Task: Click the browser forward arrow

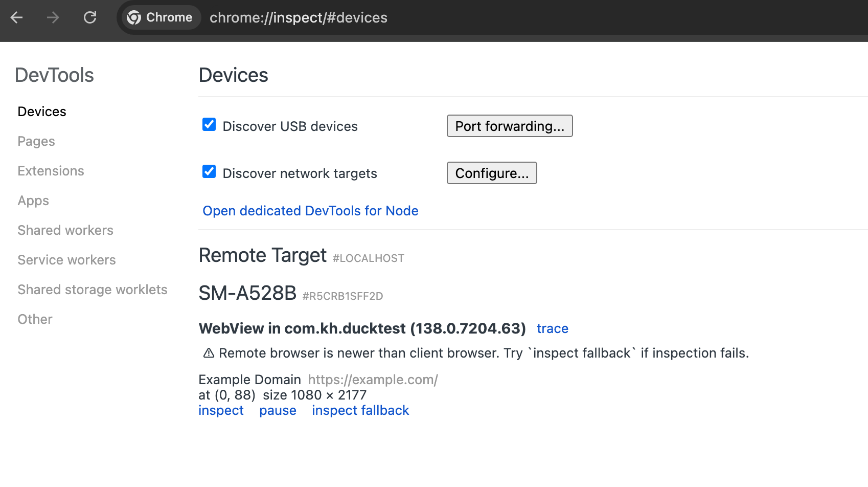Action: 53,17
